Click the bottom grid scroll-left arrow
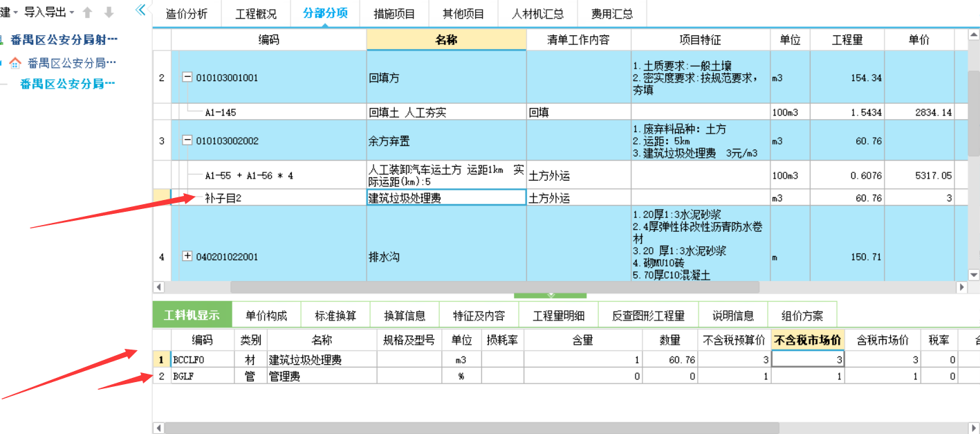Viewport: 980px width, 434px height. coord(158,428)
